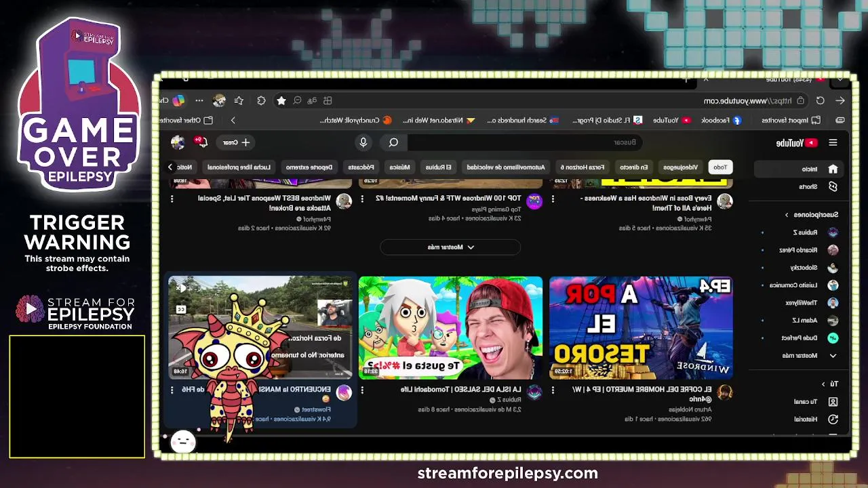The height and width of the screenshot is (488, 868).
Task: Select the Música filter chip
Action: pyautogui.click(x=399, y=167)
